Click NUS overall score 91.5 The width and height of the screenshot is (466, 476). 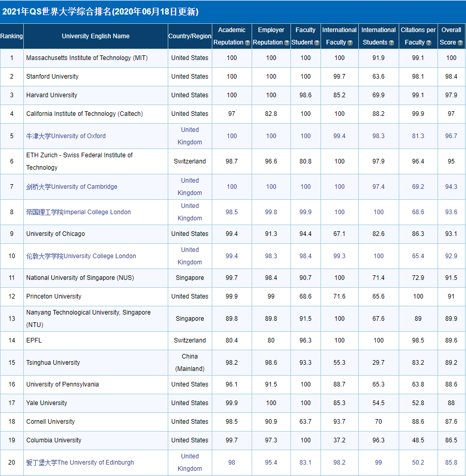[451, 278]
